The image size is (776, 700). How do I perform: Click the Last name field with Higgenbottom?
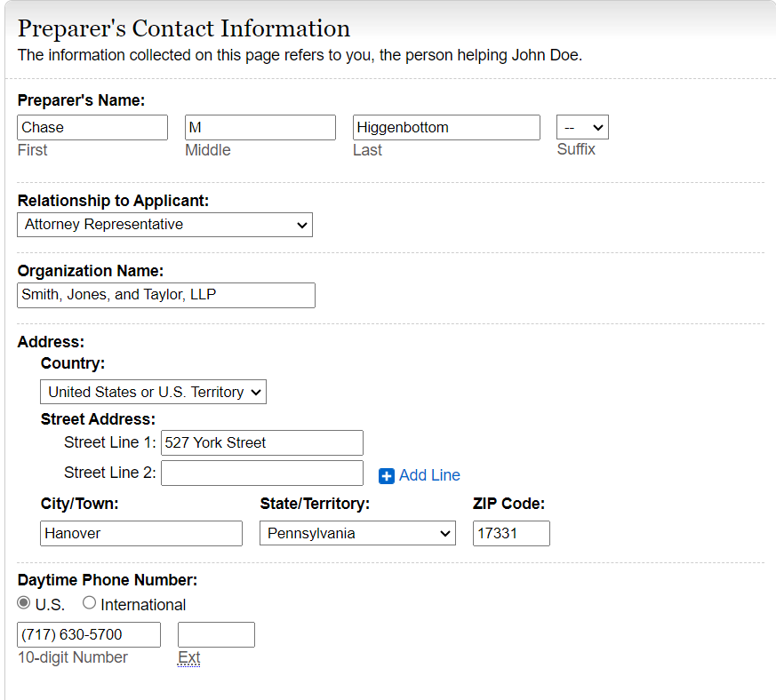446,128
